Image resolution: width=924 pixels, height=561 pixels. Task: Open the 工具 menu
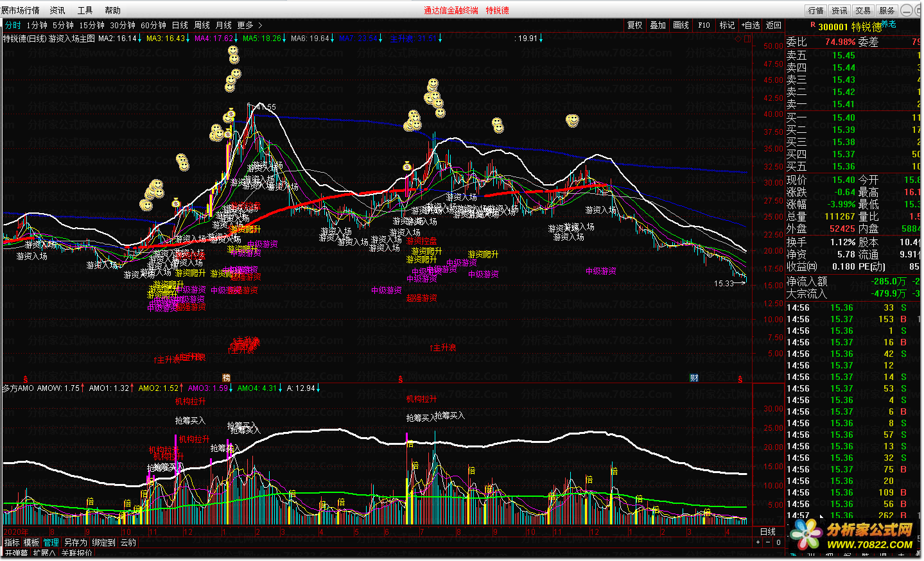point(85,10)
